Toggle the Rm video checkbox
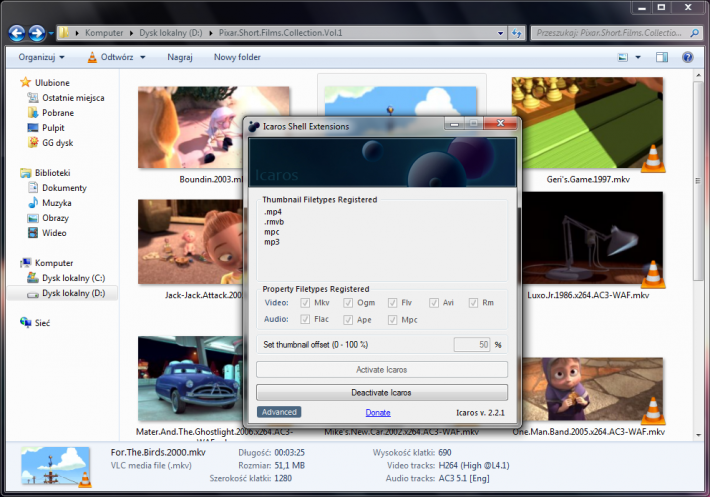Screen dimensions: 710x497 click(474, 303)
